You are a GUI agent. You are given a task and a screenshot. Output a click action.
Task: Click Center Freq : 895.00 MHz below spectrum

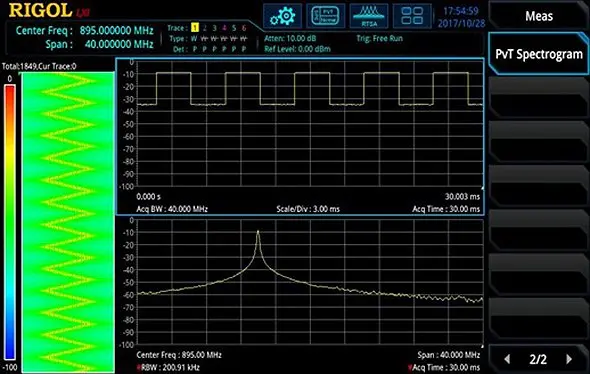click(x=179, y=355)
